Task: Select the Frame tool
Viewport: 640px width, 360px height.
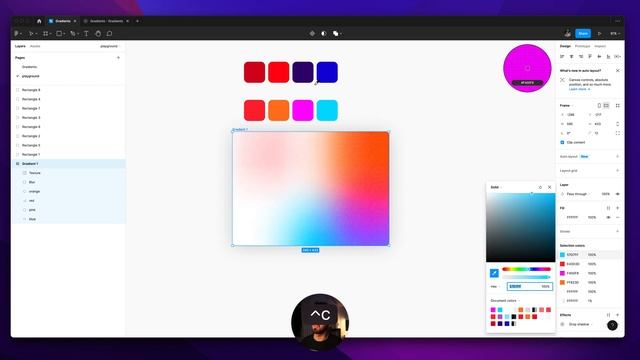Action: coord(45,33)
